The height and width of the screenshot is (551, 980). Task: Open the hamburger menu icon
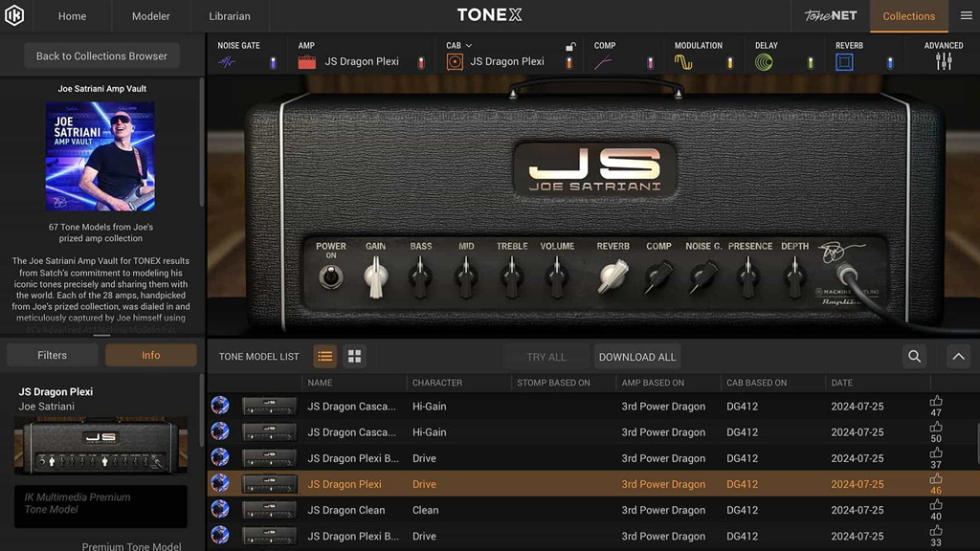966,15
